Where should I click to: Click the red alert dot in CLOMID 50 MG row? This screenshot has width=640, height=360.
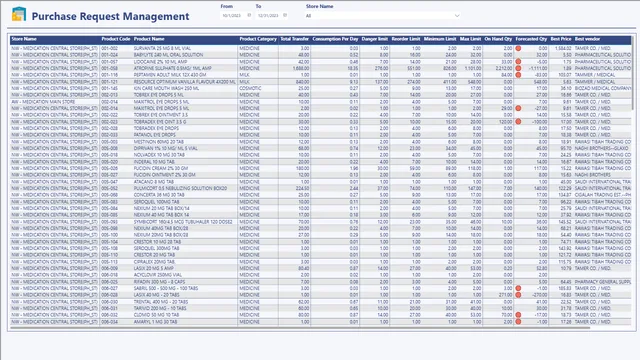click(x=518, y=315)
